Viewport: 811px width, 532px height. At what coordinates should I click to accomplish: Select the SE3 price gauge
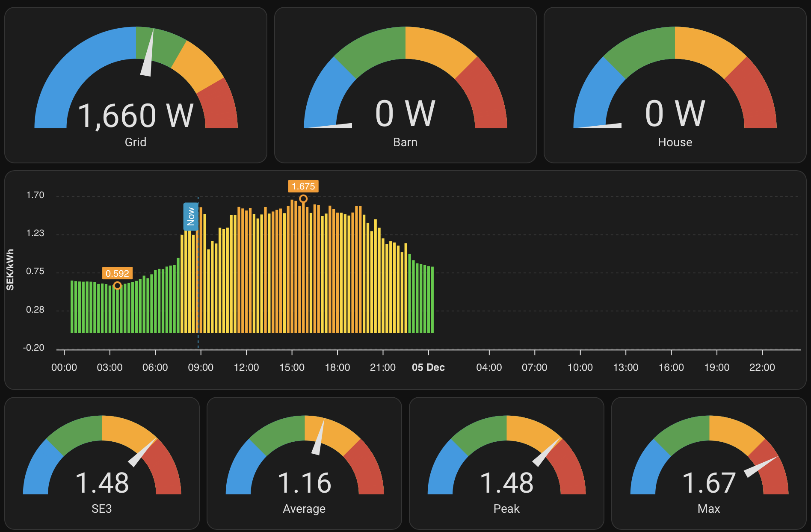[x=102, y=463]
